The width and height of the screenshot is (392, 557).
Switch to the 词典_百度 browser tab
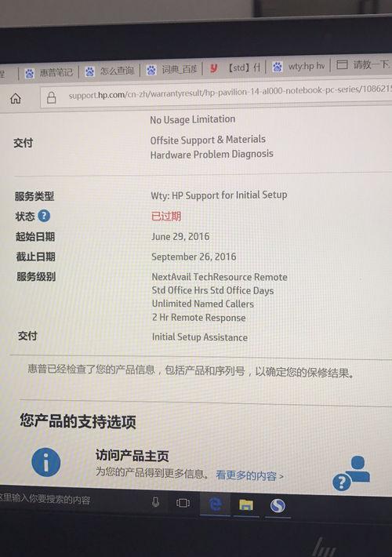[172, 69]
